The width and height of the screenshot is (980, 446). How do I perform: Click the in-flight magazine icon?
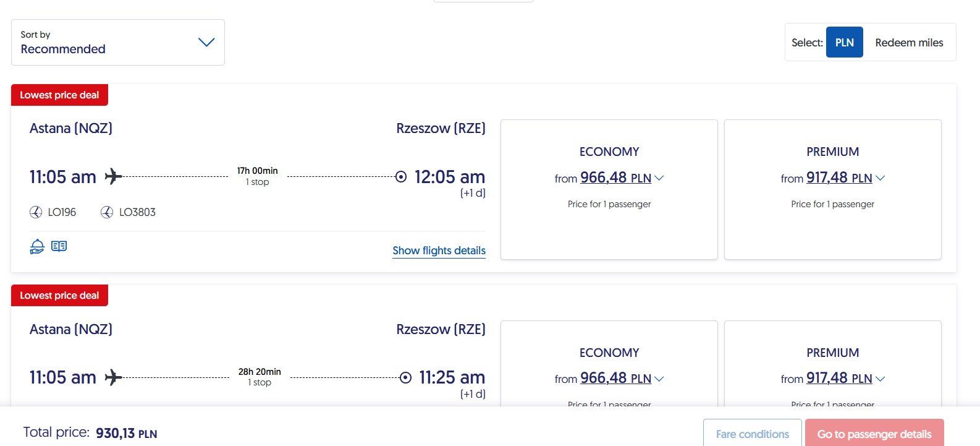coord(59,246)
